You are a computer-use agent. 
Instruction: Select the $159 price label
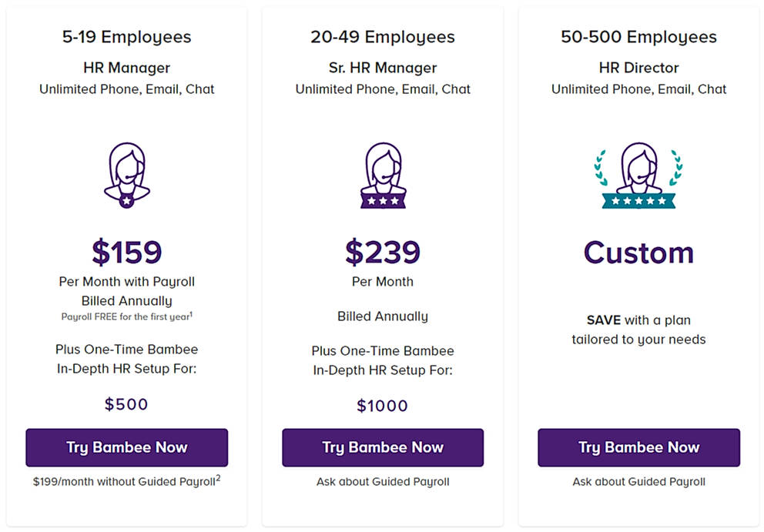tap(126, 253)
